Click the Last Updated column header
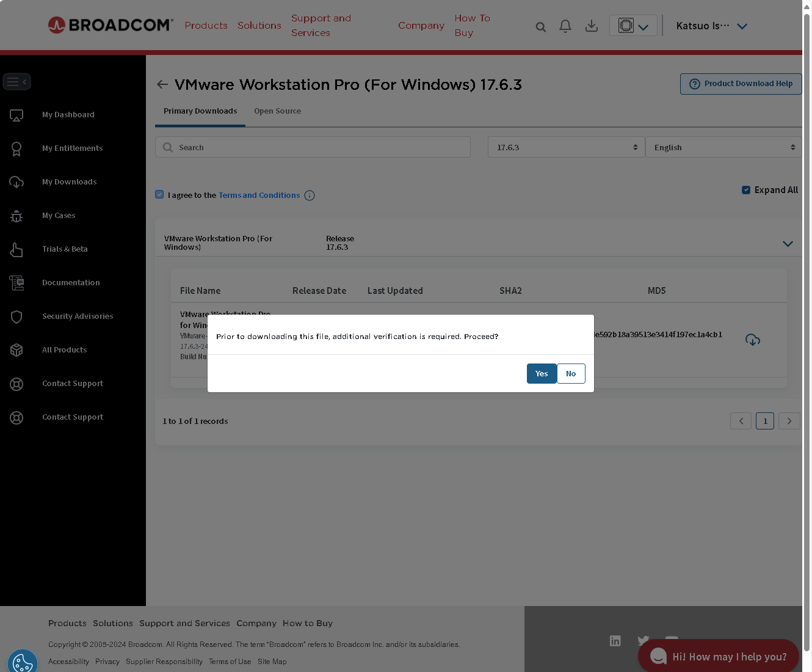 tap(395, 291)
